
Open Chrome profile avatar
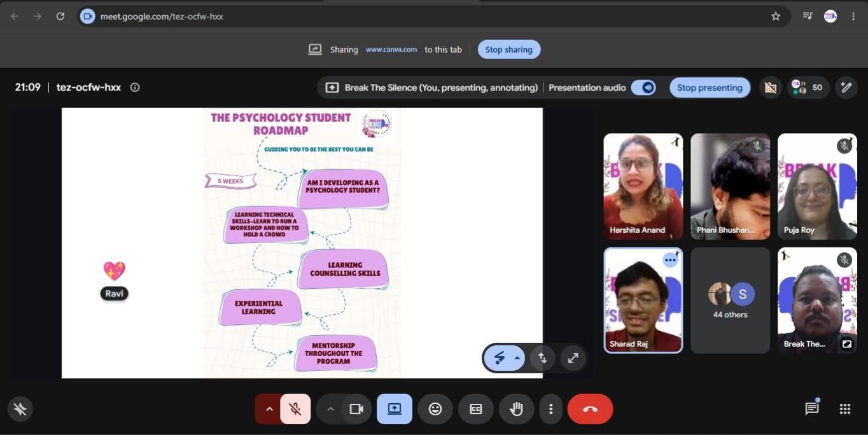coord(830,17)
